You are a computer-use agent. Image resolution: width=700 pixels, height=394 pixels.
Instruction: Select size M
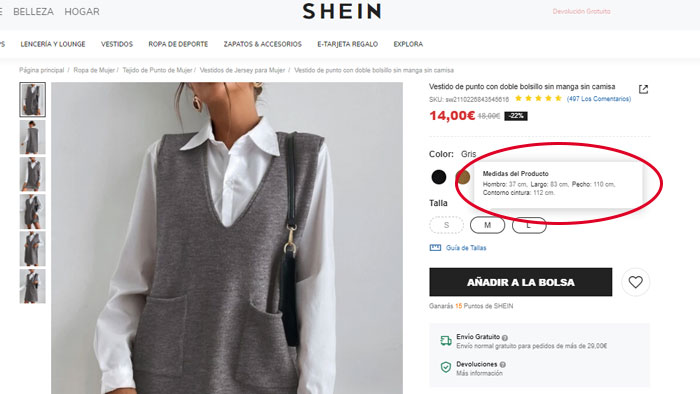tap(487, 225)
